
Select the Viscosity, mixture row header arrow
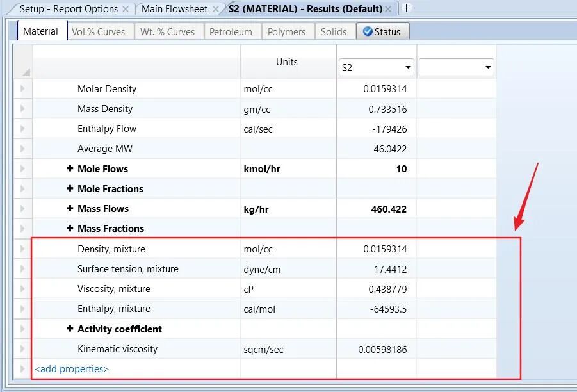click(x=22, y=289)
